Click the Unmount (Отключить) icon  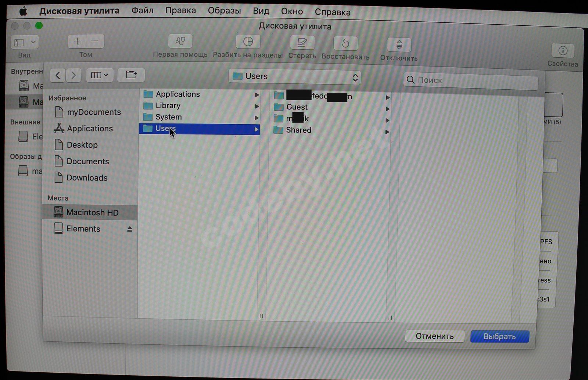point(399,45)
